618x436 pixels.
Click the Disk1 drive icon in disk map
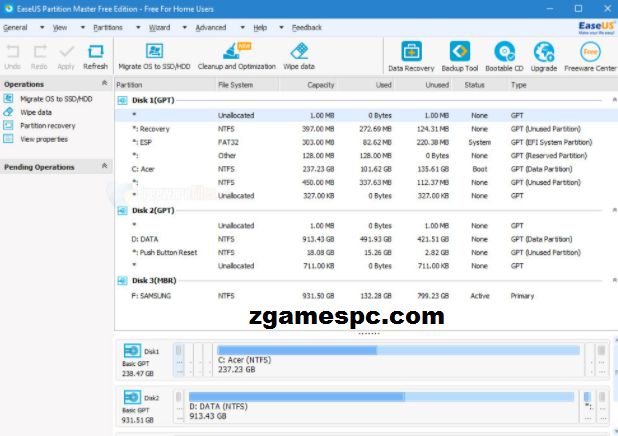point(132,350)
